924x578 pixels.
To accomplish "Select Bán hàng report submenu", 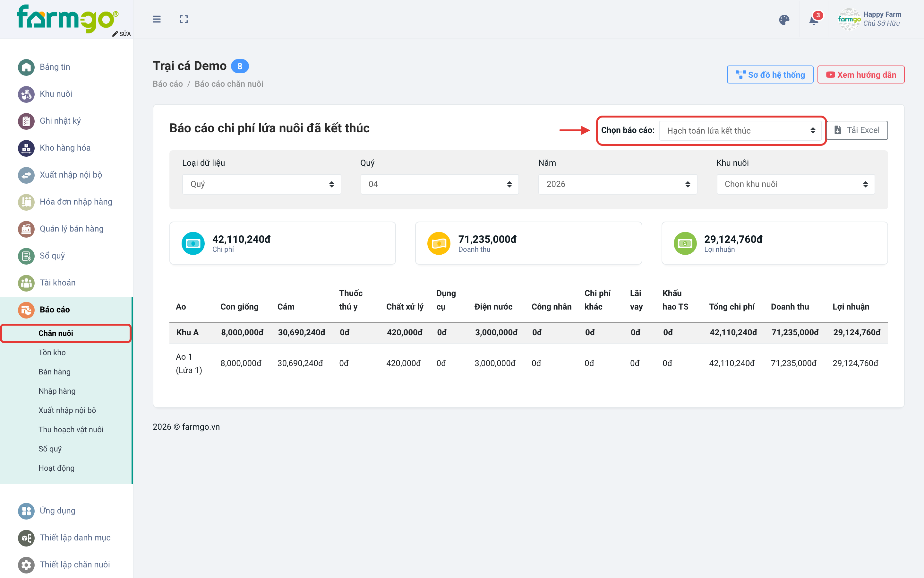I will pos(54,372).
